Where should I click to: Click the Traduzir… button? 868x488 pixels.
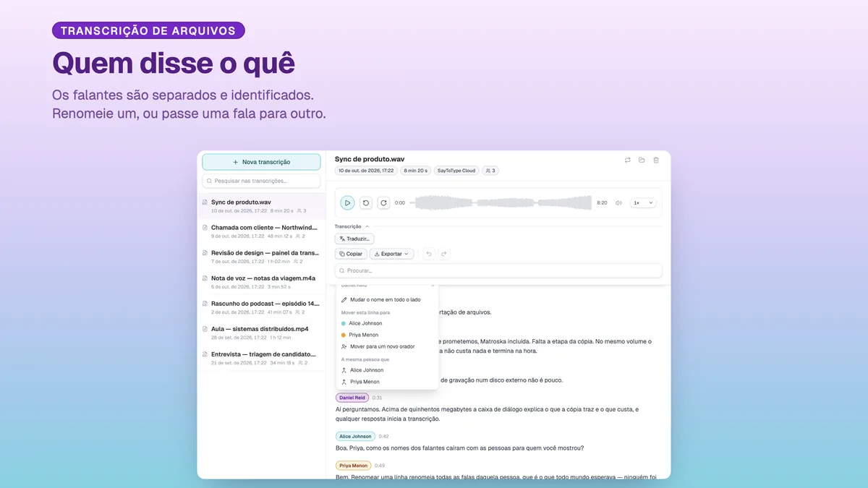(x=354, y=239)
